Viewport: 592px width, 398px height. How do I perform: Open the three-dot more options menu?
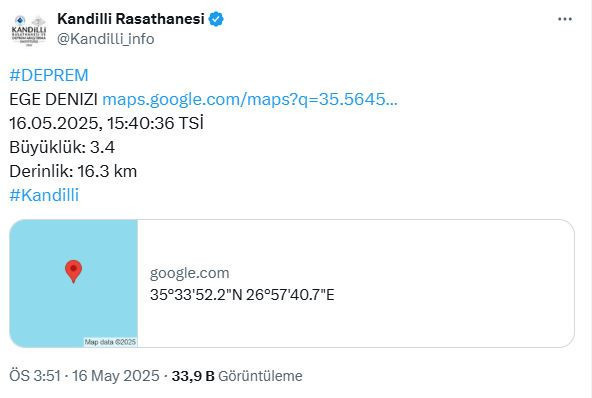(565, 19)
